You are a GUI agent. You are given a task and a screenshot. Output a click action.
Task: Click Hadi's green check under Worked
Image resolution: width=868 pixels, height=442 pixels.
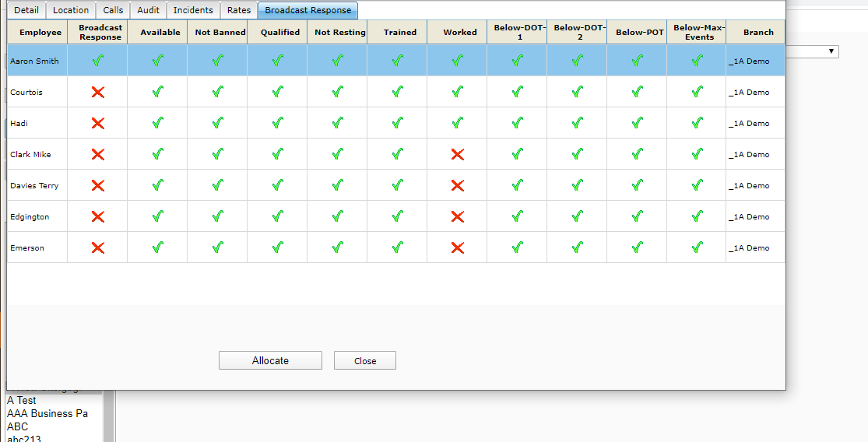[457, 124]
